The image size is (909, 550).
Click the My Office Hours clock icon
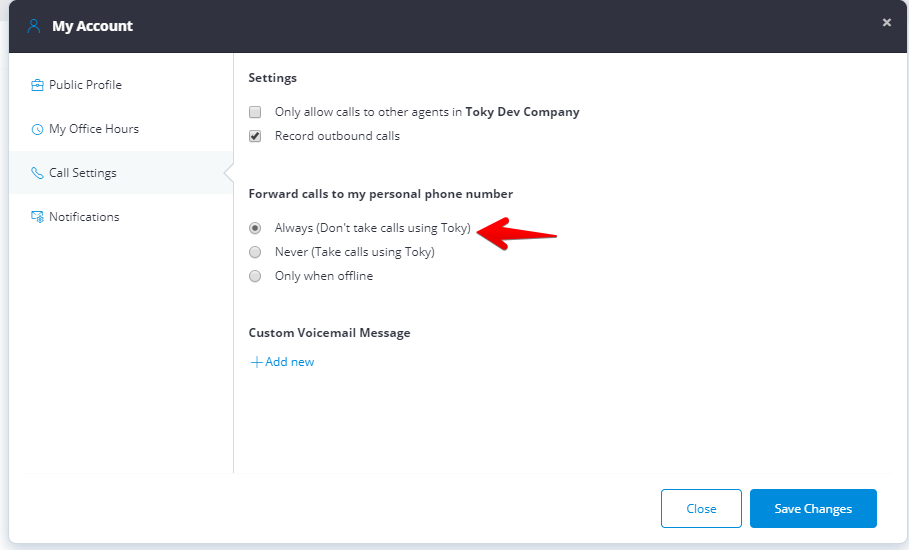tap(38, 129)
